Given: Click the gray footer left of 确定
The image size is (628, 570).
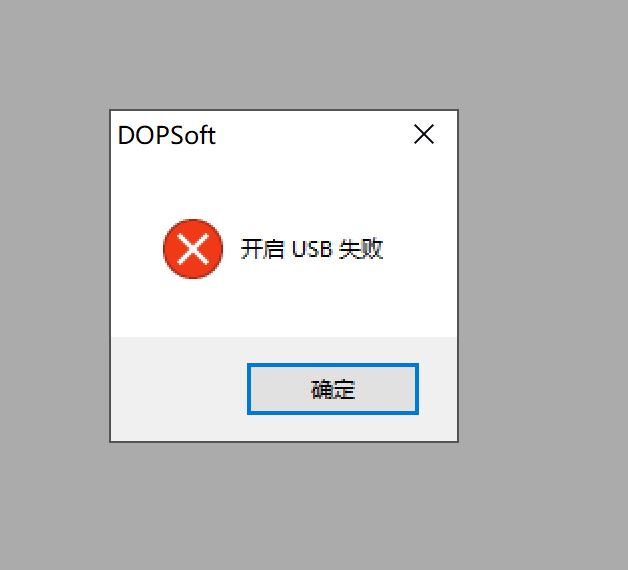Looking at the screenshot, I should 178,389.
